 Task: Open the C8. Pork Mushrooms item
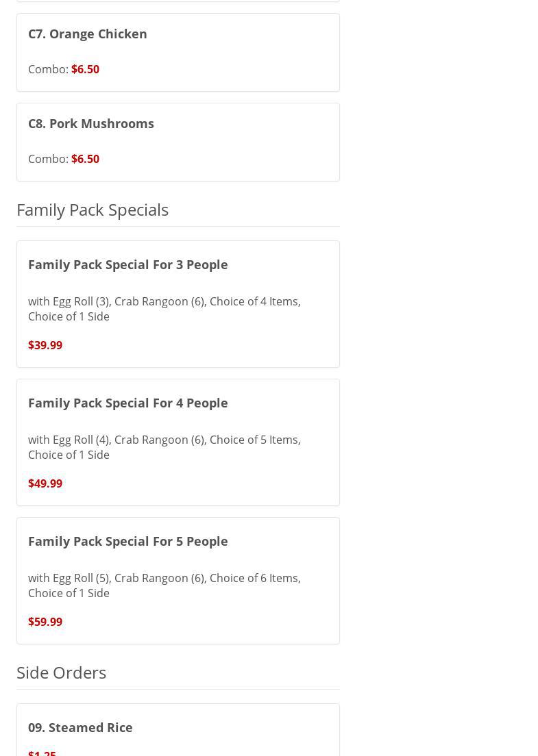90,123
